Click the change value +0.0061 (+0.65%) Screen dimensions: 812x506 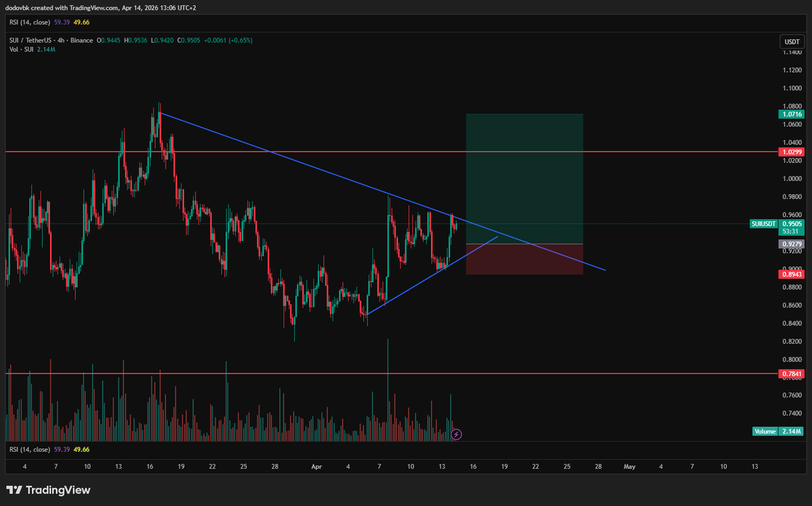230,41
